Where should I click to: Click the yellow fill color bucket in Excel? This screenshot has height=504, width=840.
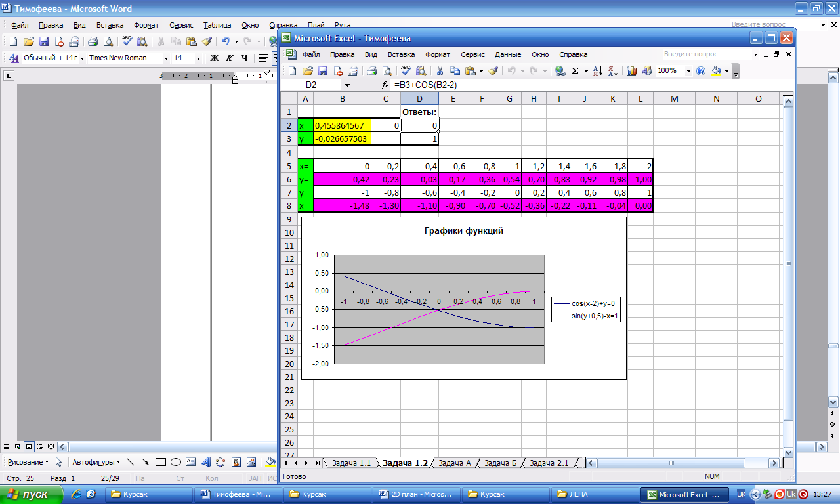coord(717,71)
